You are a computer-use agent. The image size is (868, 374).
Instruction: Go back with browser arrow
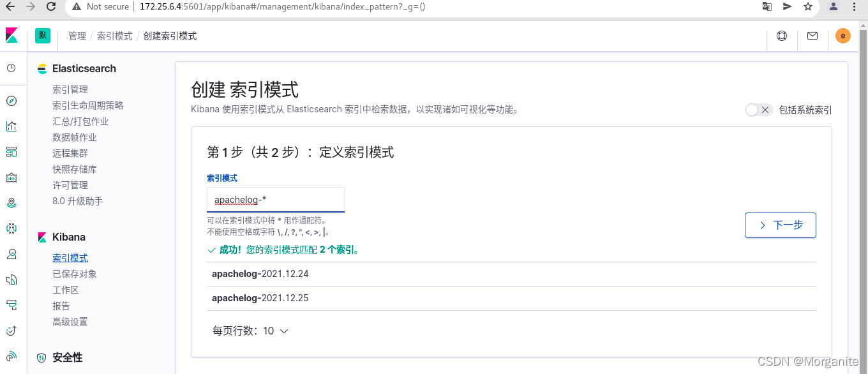[x=10, y=6]
